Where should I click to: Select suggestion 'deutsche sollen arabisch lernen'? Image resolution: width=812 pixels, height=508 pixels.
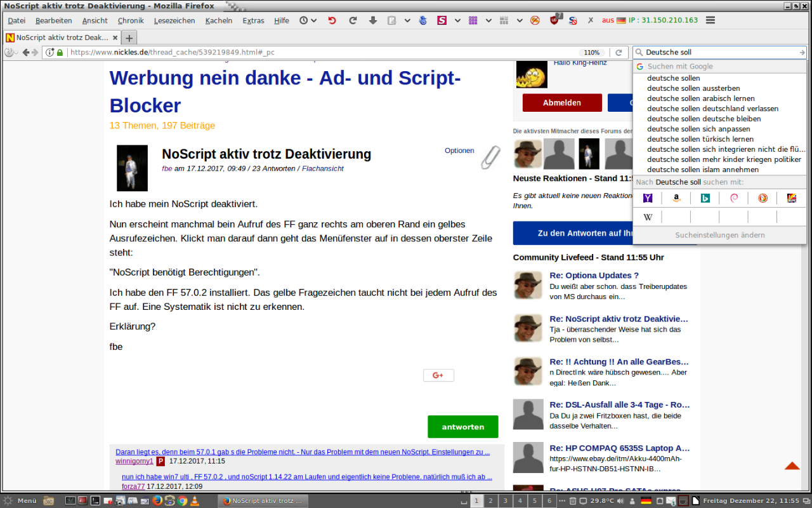(720, 98)
